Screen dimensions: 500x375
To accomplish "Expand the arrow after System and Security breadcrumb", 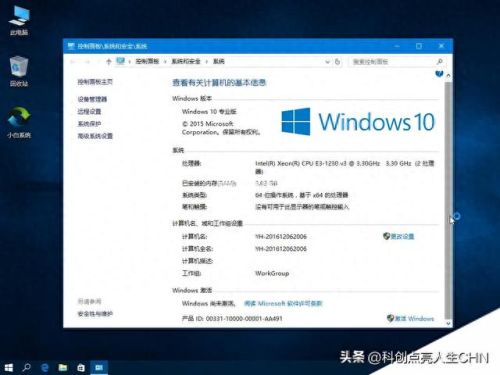I will coord(207,62).
